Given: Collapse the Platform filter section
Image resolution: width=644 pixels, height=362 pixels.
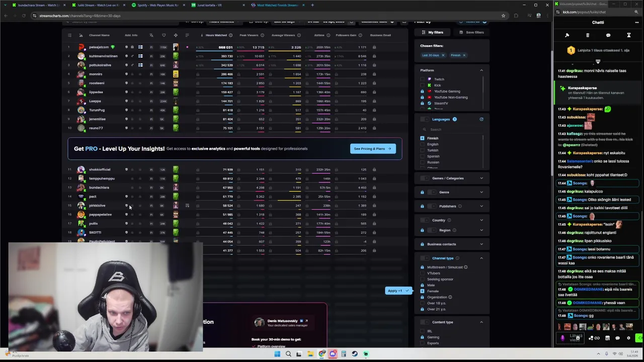Looking at the screenshot, I should pyautogui.click(x=481, y=70).
